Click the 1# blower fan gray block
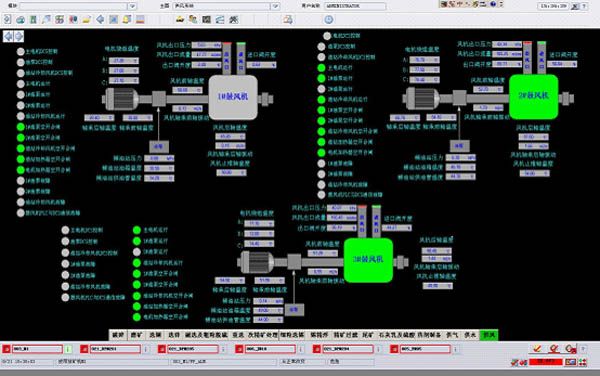Screen dimensions: 600x376 coord(233,97)
